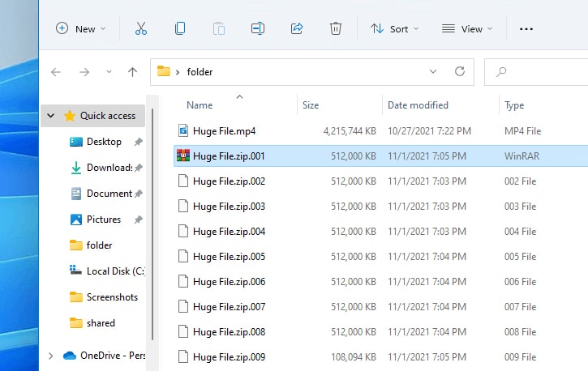Expand the OneDrive - Personal node
The height and width of the screenshot is (371, 588).
pyautogui.click(x=50, y=356)
